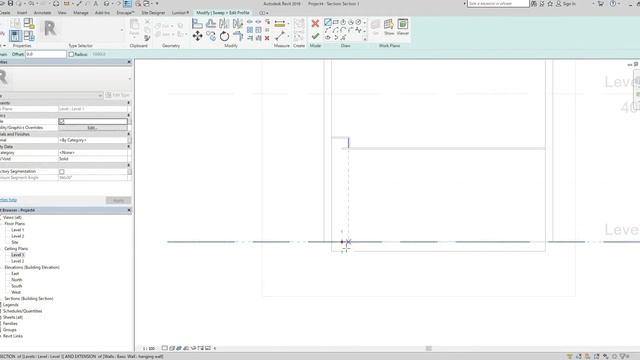640x360 pixels.
Task: Click Edit button for Visibility/Graphics Overrides
Action: click(93, 128)
